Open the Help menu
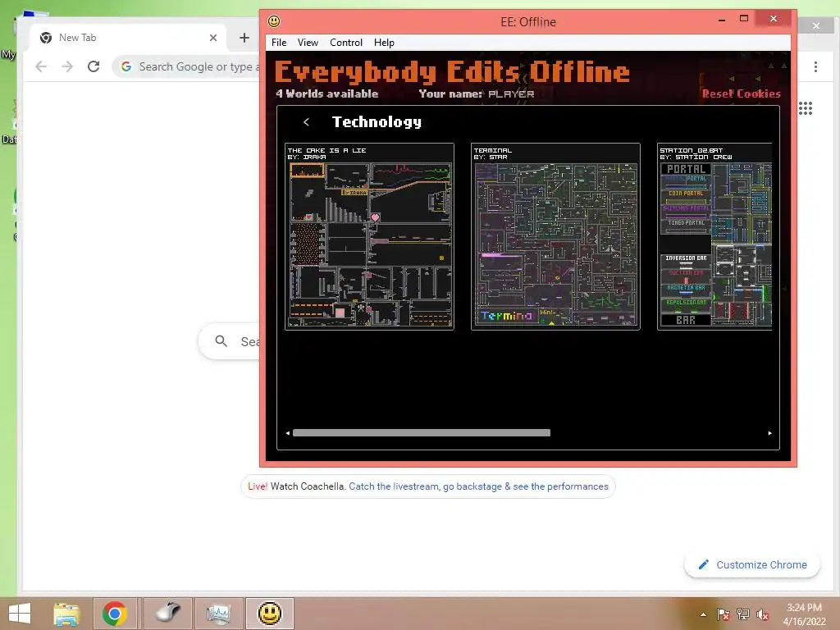Screen dimensions: 840x630 384,43
